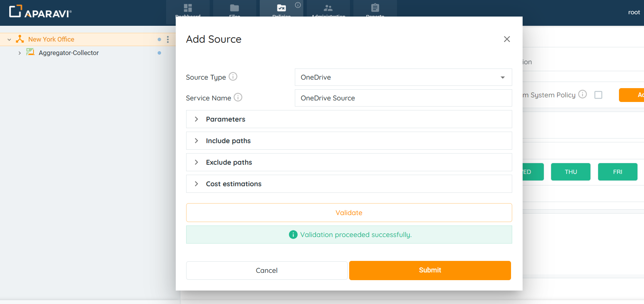Open the Source Type dropdown
The image size is (644, 304).
coord(403,77)
